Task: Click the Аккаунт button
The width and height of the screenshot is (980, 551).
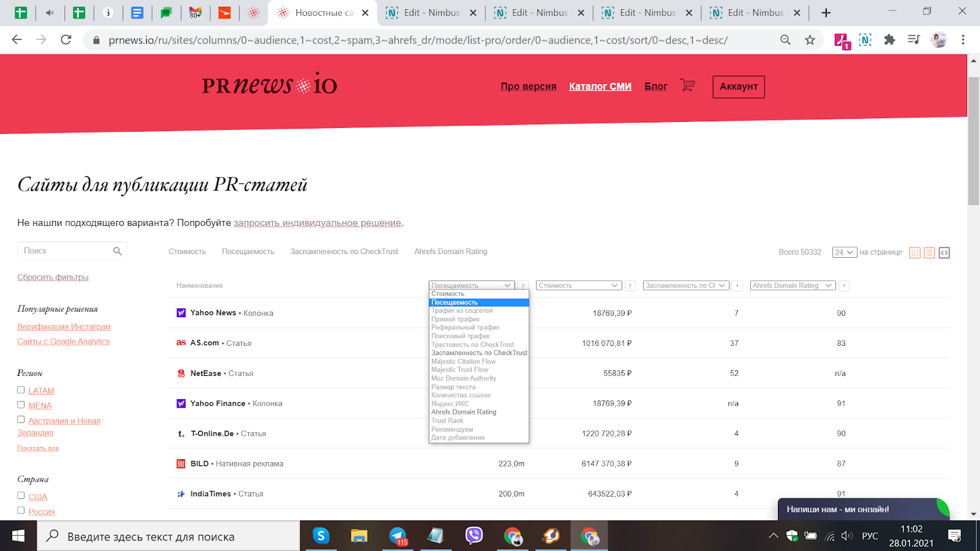Action: [x=739, y=87]
